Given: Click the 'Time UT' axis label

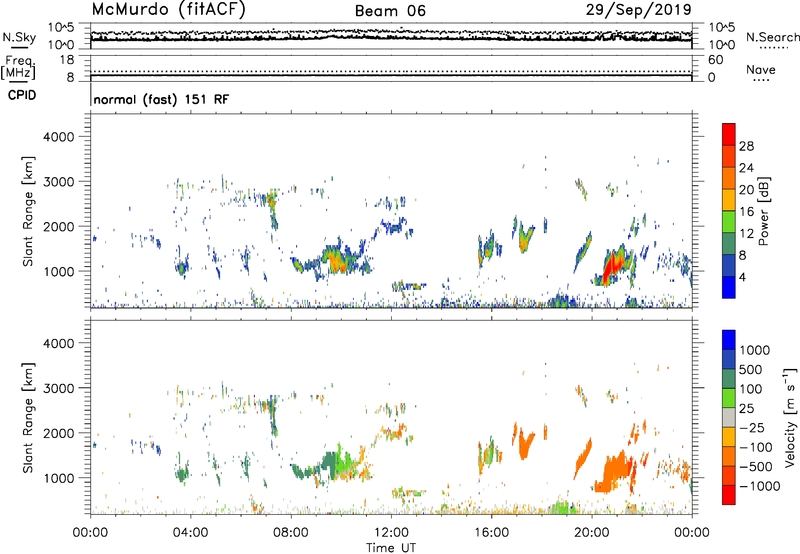Looking at the screenshot, I should [391, 548].
